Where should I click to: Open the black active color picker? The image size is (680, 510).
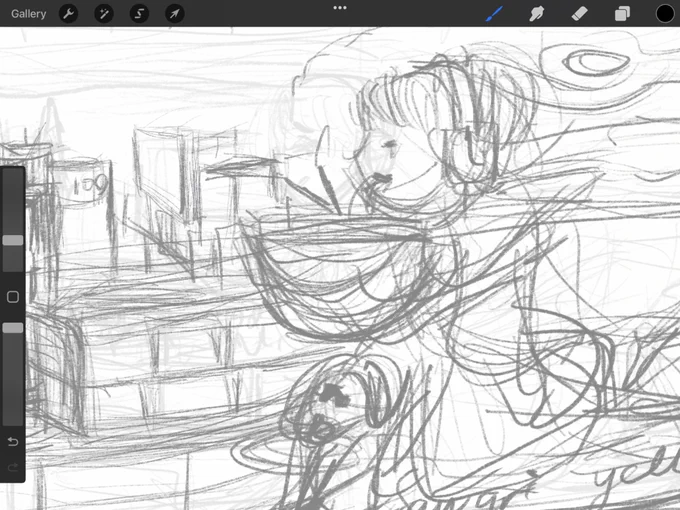click(x=665, y=13)
